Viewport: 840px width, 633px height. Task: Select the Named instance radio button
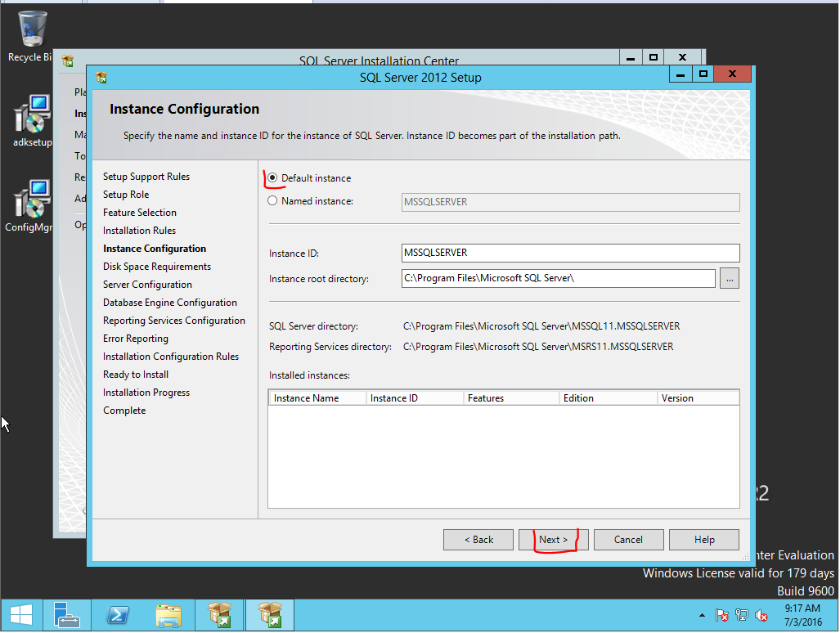pos(272,201)
